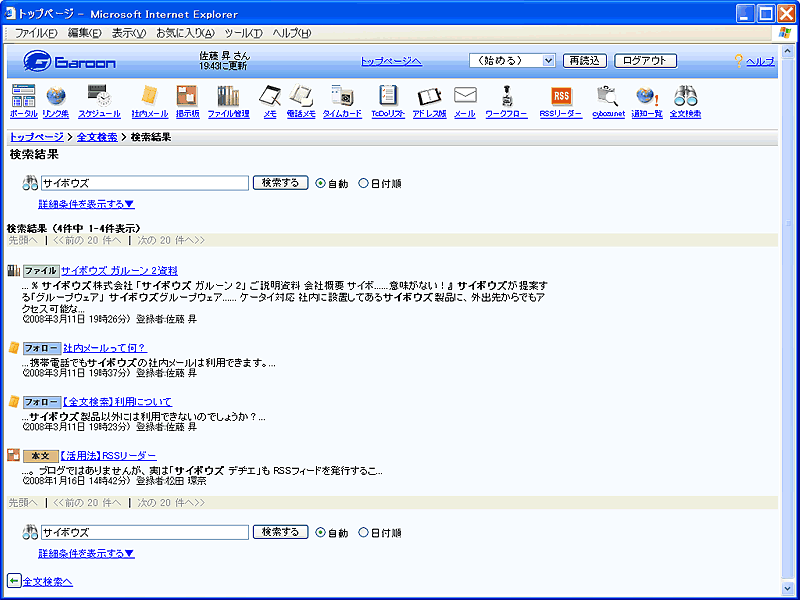Select top 自動 radio button
The height and width of the screenshot is (600, 800).
[x=320, y=183]
